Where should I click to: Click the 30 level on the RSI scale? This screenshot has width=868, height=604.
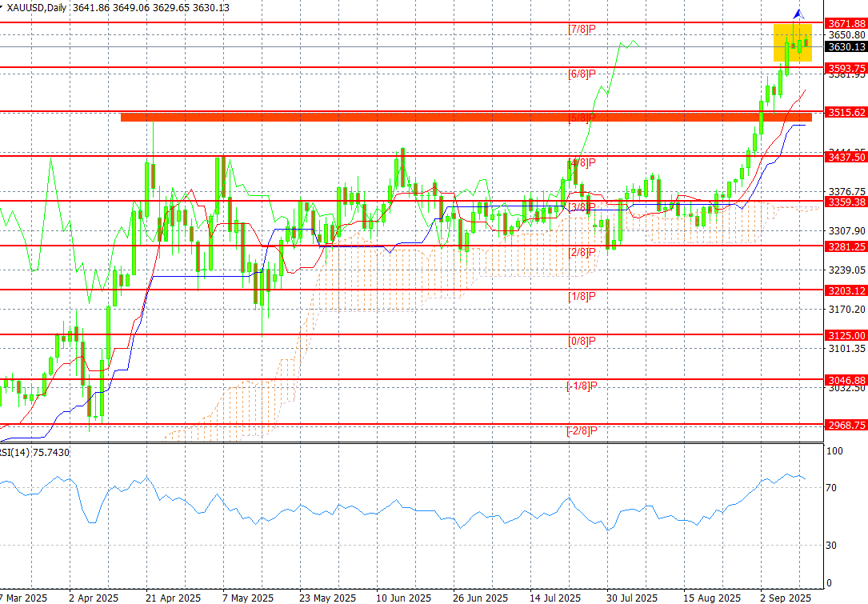point(831,546)
